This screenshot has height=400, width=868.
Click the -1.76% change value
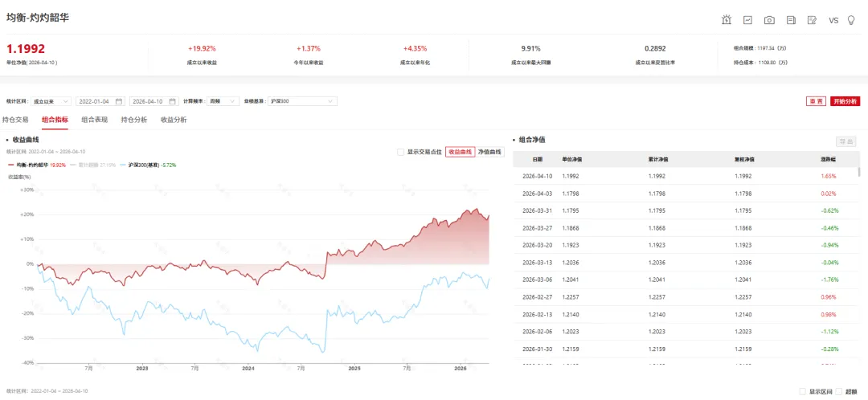click(829, 280)
